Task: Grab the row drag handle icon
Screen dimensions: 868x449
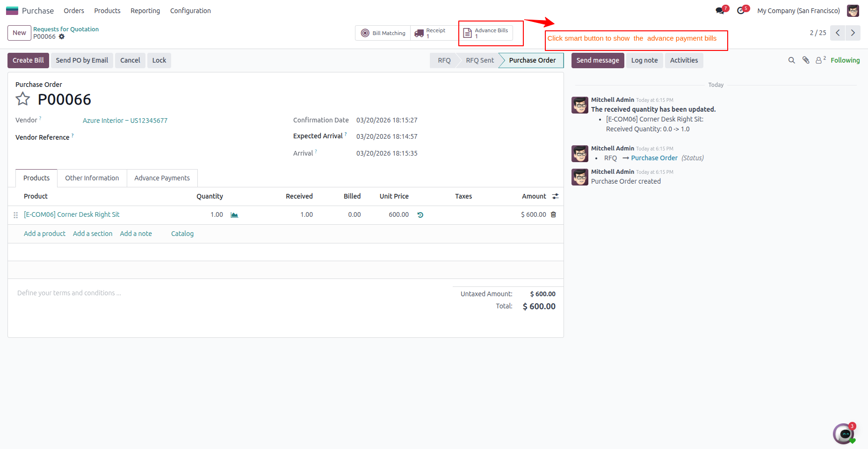Action: click(15, 215)
